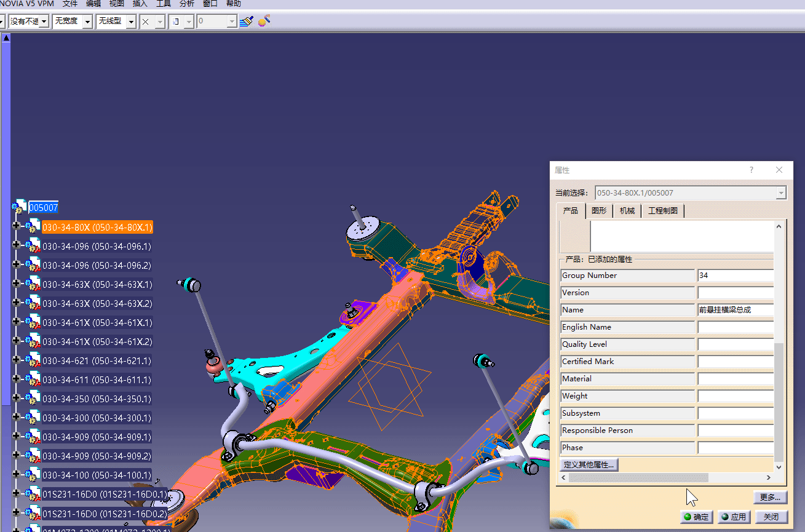Open the 无线型 line type dropdown
The width and height of the screenshot is (805, 532).
pyautogui.click(x=131, y=22)
